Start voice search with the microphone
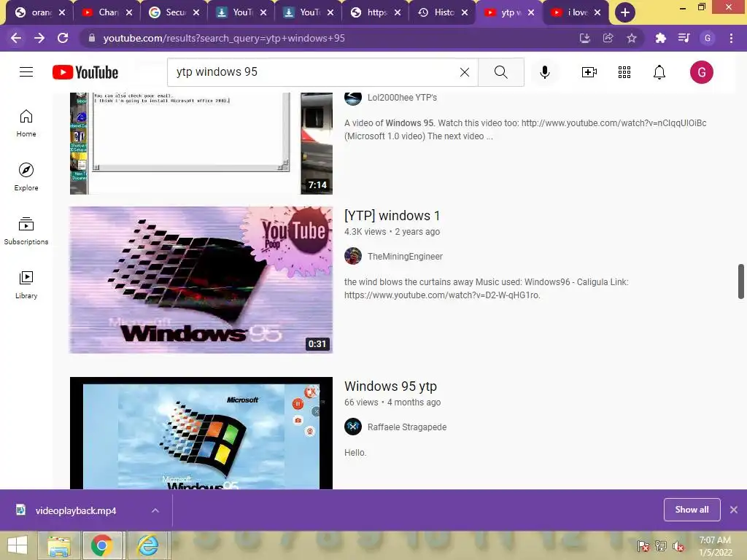The height and width of the screenshot is (560, 747). pyautogui.click(x=545, y=72)
